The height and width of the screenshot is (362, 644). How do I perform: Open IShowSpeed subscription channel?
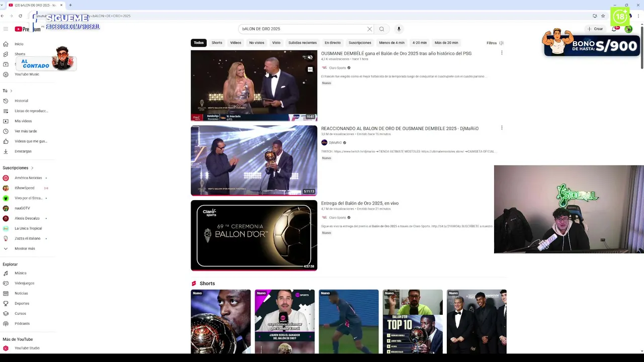[25, 188]
